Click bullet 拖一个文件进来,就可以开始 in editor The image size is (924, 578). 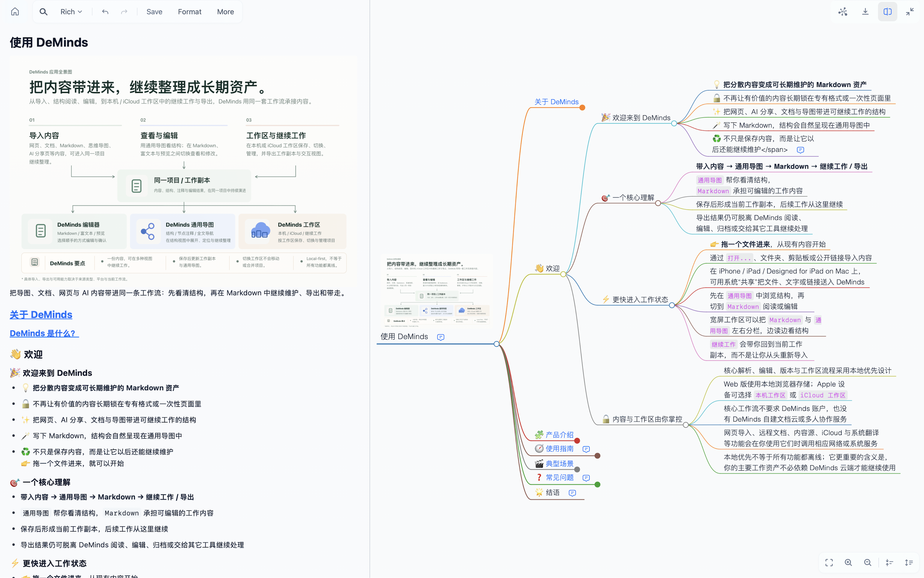73,463
